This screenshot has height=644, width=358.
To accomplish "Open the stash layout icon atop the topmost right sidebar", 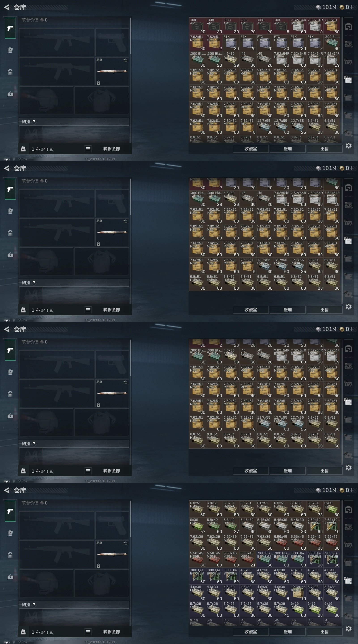I will (349, 27).
